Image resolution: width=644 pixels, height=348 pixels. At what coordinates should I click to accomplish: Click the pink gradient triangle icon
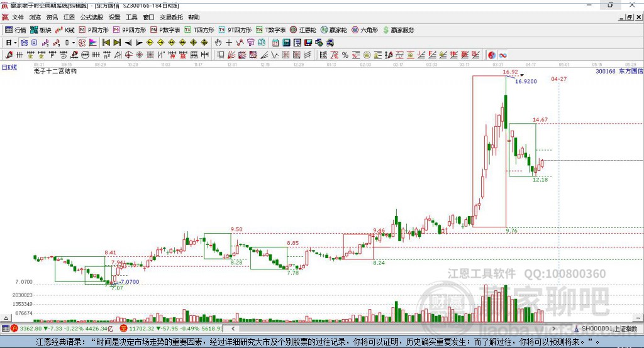[93, 43]
